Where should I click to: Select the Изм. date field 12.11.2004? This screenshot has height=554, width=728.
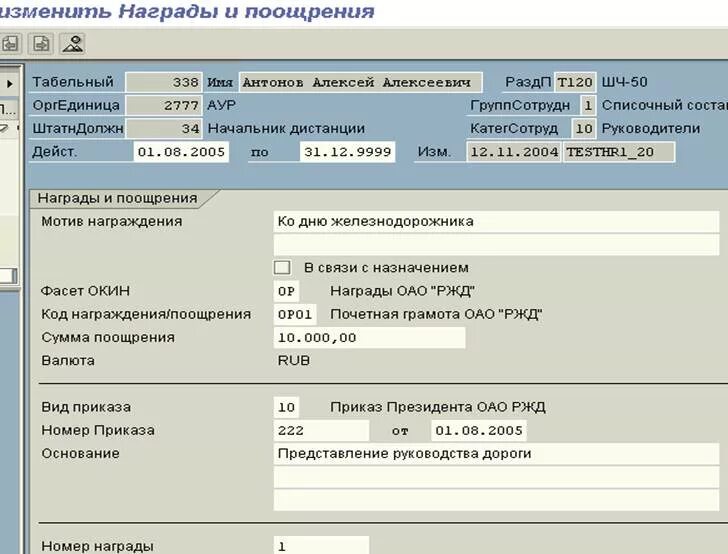514,152
